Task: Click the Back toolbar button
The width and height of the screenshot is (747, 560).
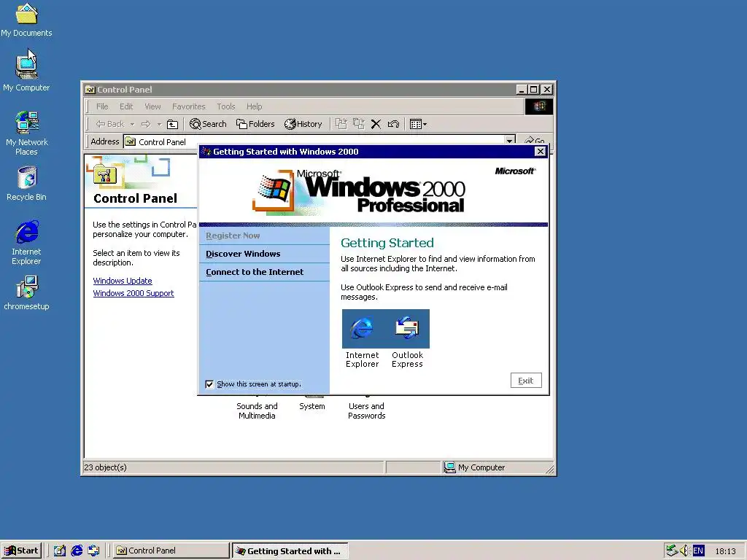Action: 110,124
